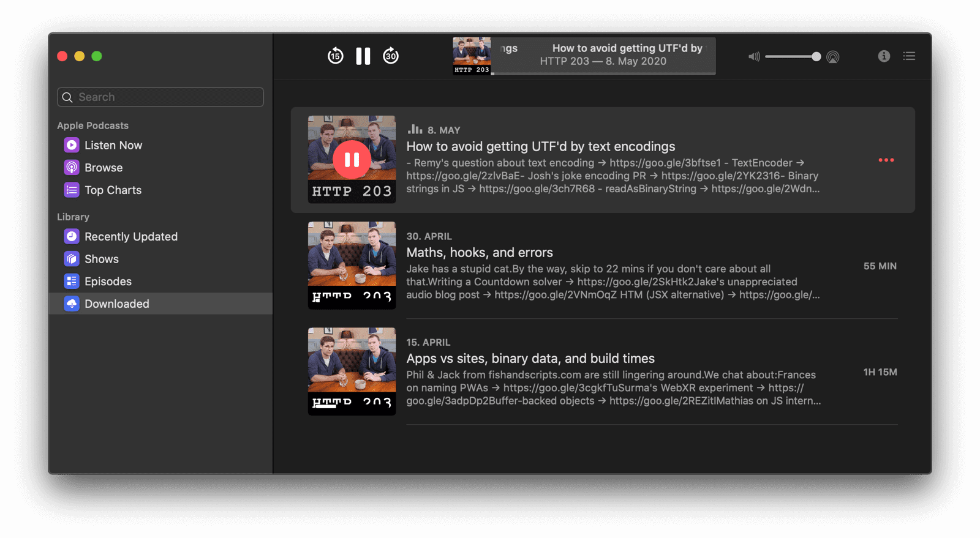
Task: Select Recently Updated in Library
Action: [x=130, y=237]
